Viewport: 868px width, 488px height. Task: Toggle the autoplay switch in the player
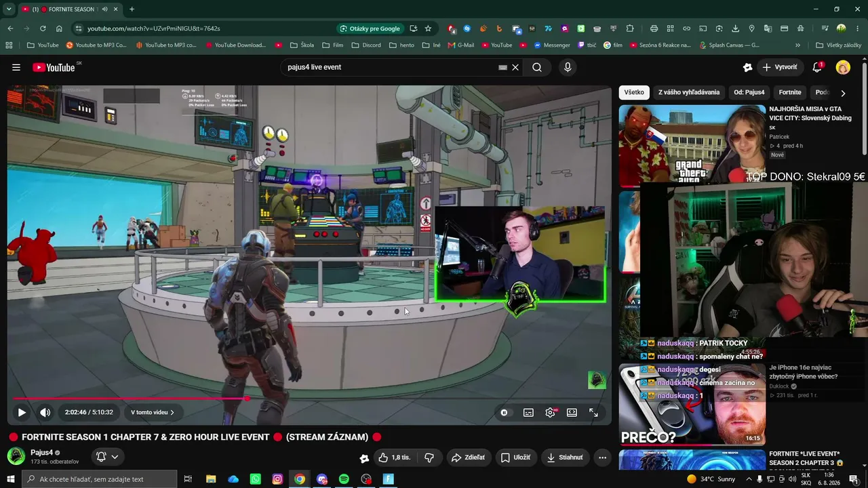[504, 412]
